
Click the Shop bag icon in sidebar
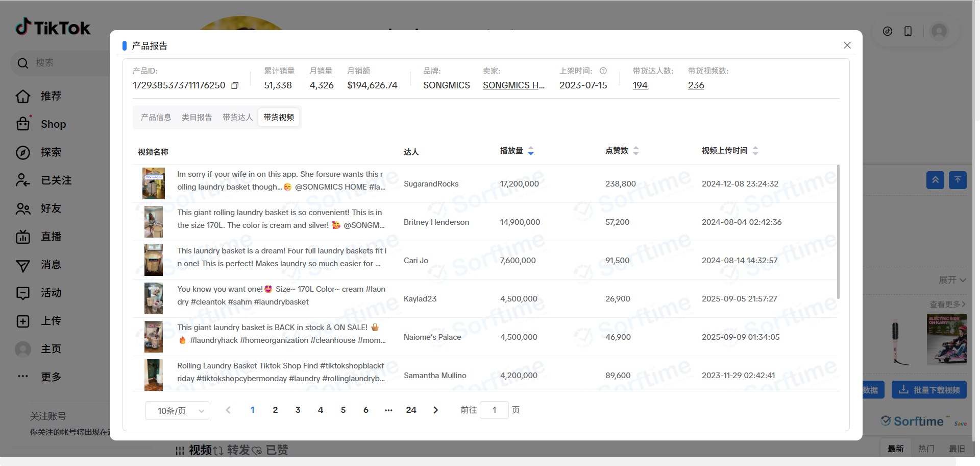[23, 124]
